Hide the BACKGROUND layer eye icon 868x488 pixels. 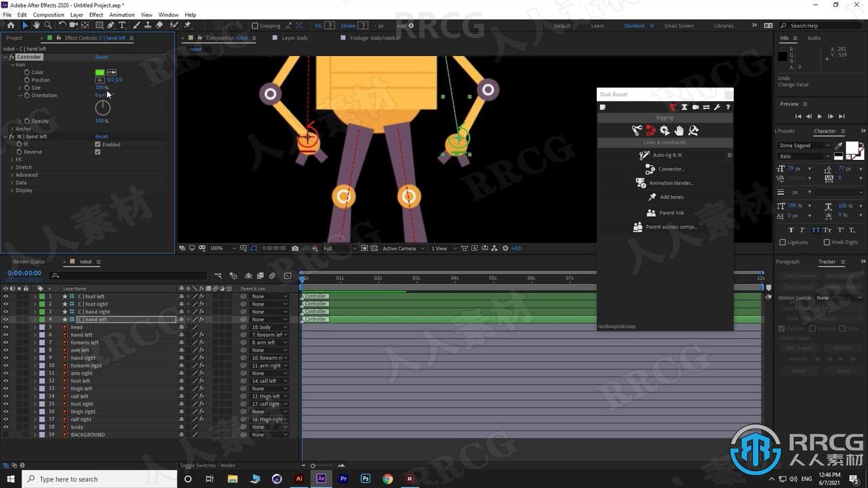click(x=5, y=434)
